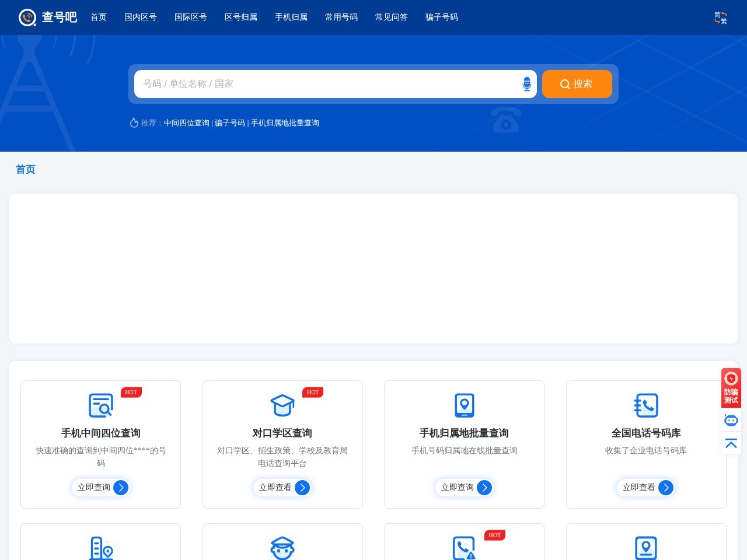Viewport: 747px width, 560px height.
Task: Click the phone warning icon with HOT badge
Action: pos(465,548)
